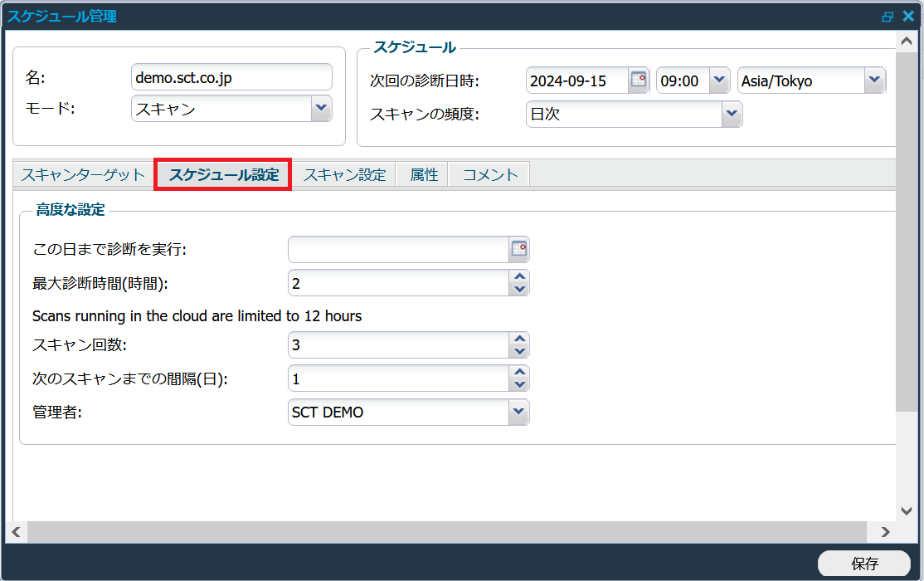Screen dimensions: 924x581
Task: Decrease 最大診断時間 value with down arrow
Action: [x=519, y=289]
